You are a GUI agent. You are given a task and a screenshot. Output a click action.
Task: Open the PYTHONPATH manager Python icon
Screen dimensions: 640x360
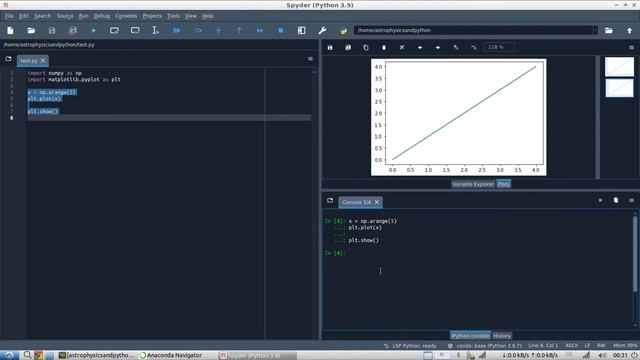(x=343, y=31)
